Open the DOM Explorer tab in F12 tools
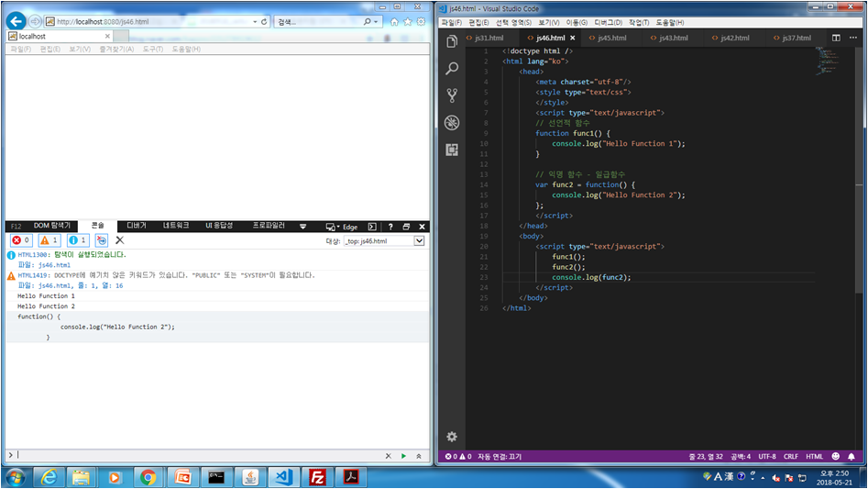This screenshot has height=489, width=868. coord(52,226)
